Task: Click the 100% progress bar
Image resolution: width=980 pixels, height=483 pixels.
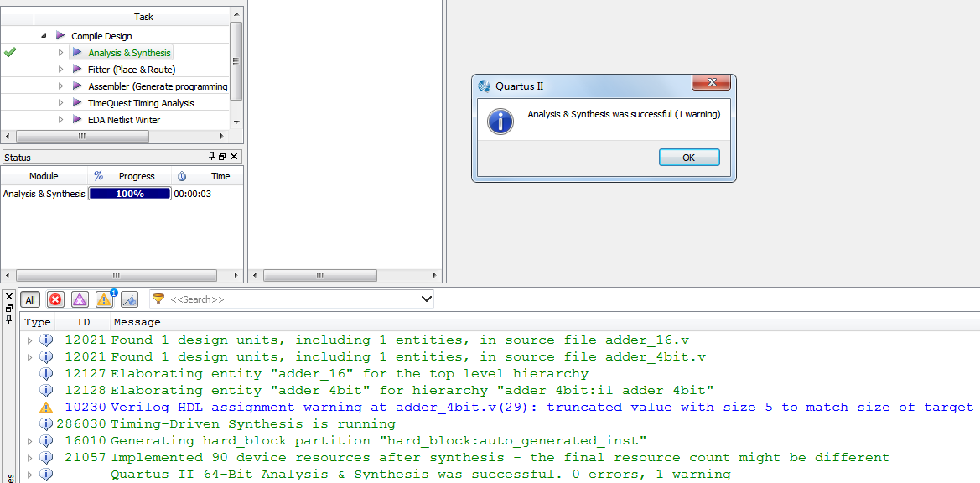Action: click(x=130, y=194)
